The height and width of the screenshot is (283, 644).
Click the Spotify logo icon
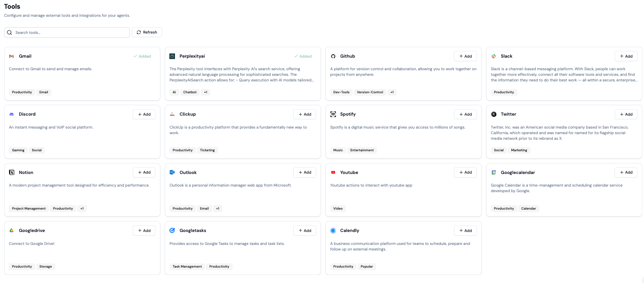click(333, 114)
